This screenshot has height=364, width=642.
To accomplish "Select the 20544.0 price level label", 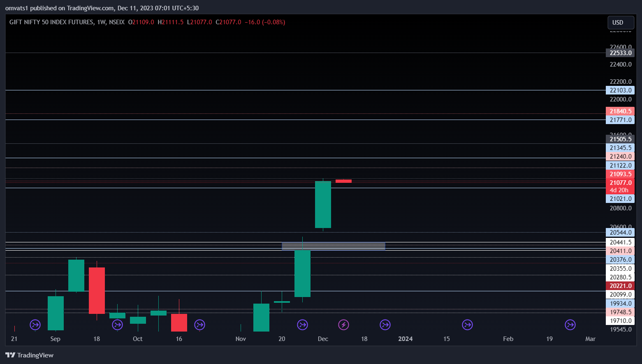I will 620,233.
